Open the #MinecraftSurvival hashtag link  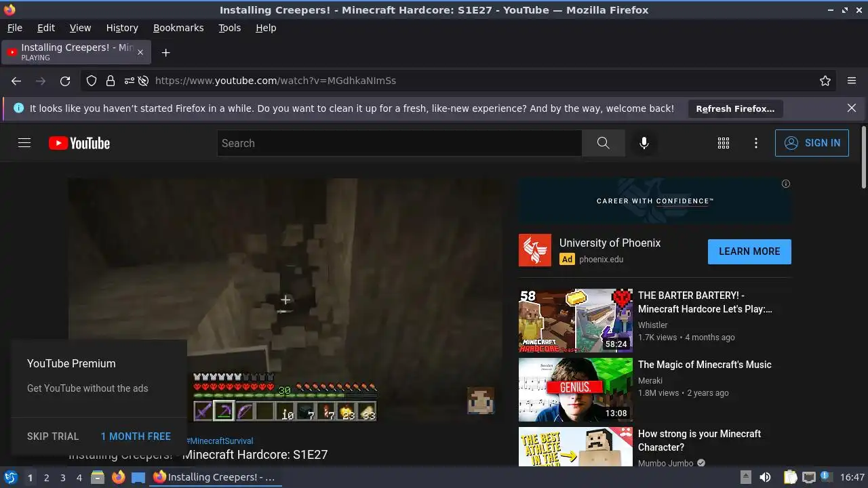click(x=220, y=441)
